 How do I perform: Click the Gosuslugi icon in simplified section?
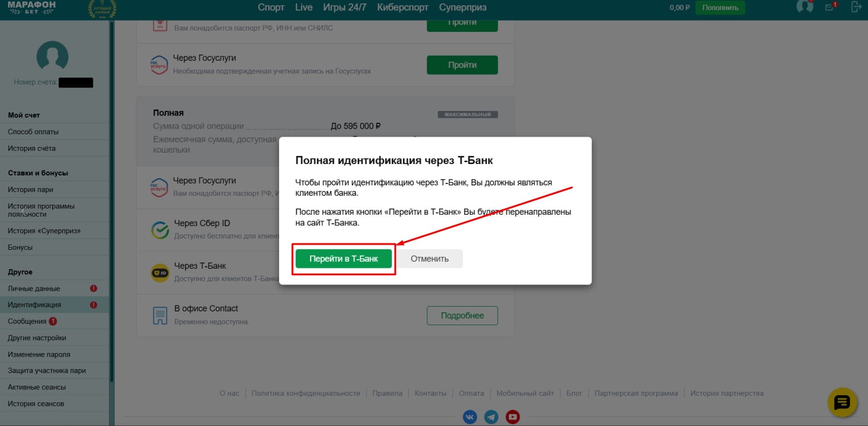tap(159, 65)
